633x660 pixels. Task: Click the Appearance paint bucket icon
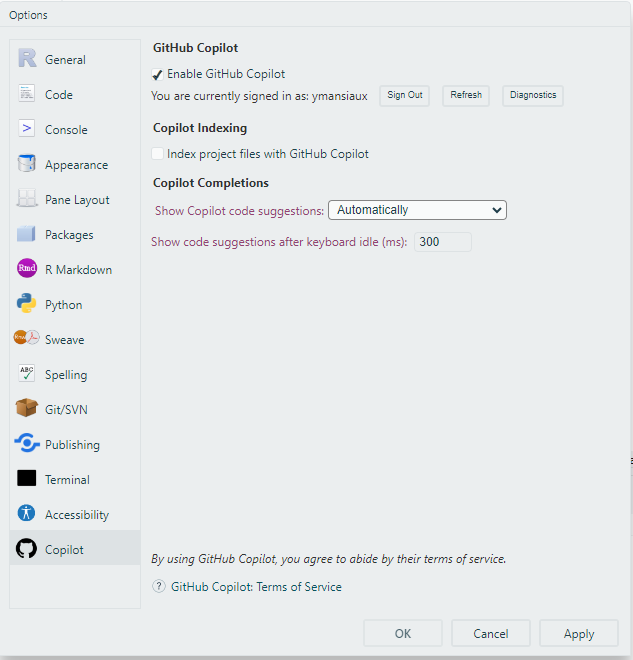click(27, 163)
